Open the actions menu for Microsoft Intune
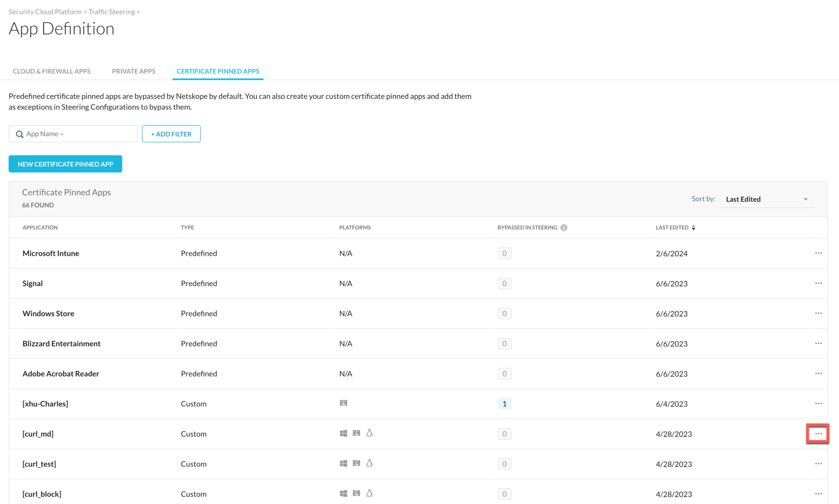This screenshot has height=504, width=839. [x=818, y=253]
